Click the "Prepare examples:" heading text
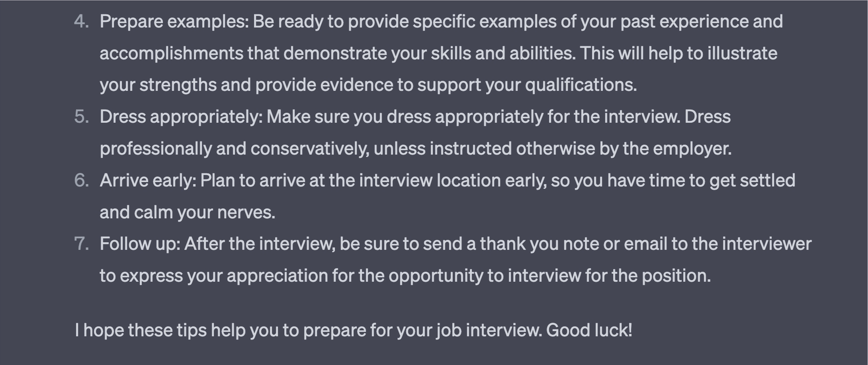This screenshot has height=365, width=868. tap(174, 22)
